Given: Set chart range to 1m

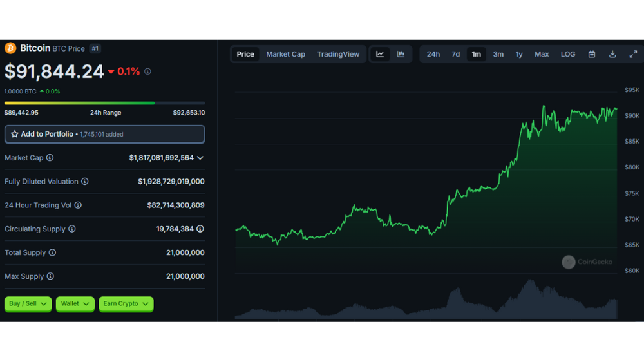Looking at the screenshot, I should [x=476, y=54].
